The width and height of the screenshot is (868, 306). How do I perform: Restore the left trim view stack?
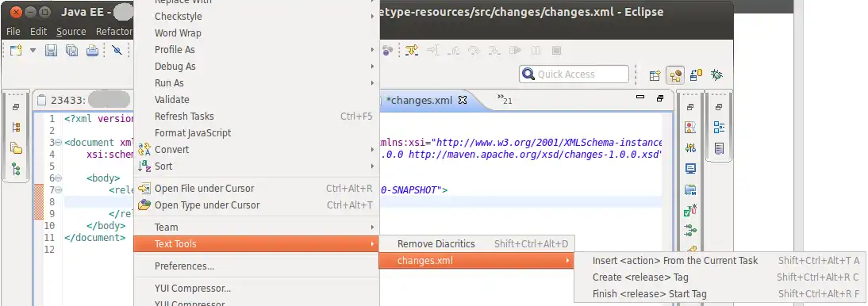click(x=16, y=107)
